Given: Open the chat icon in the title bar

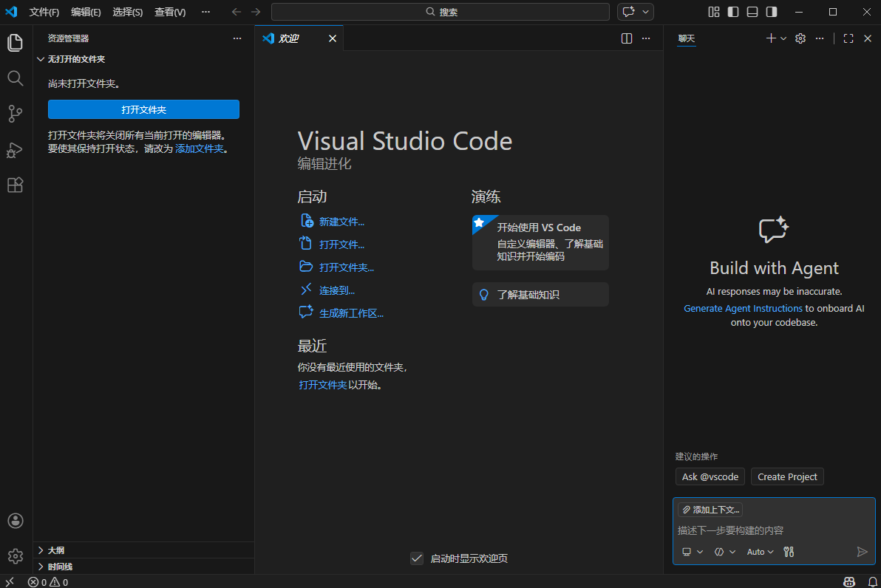Looking at the screenshot, I should (629, 12).
